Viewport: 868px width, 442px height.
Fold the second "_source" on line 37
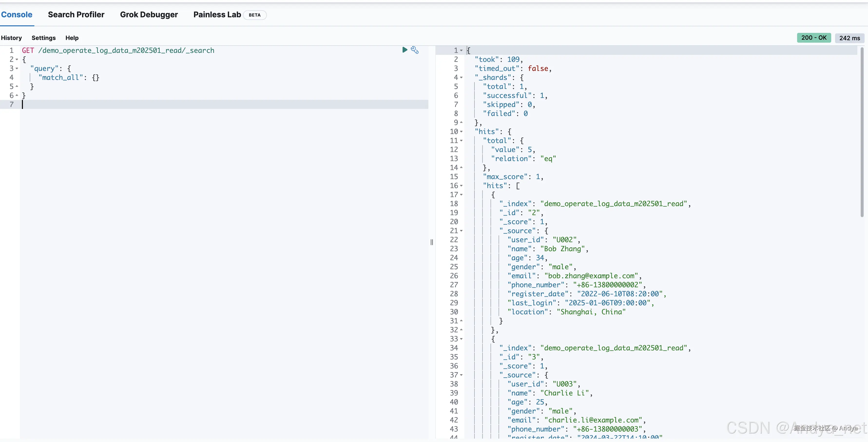461,375
